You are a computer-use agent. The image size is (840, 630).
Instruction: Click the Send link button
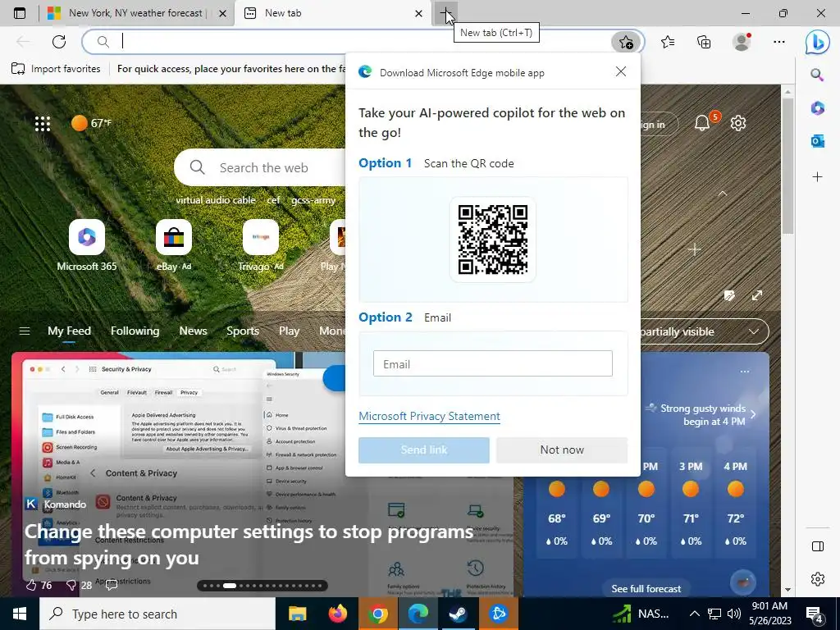[424, 450]
